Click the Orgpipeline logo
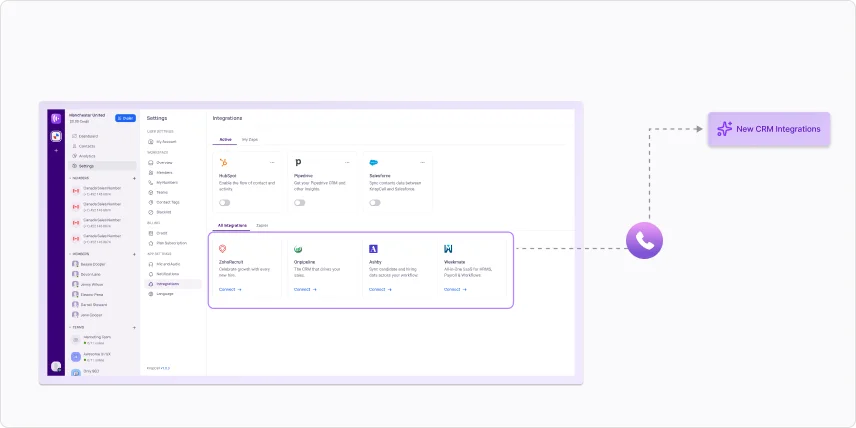 point(298,249)
